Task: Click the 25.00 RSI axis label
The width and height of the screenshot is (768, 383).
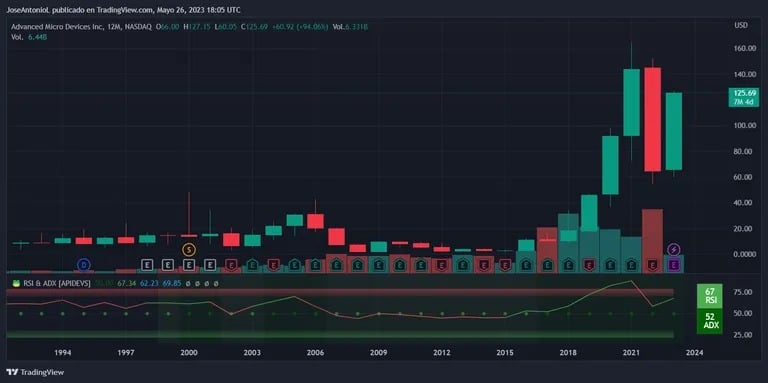Action: pos(744,335)
